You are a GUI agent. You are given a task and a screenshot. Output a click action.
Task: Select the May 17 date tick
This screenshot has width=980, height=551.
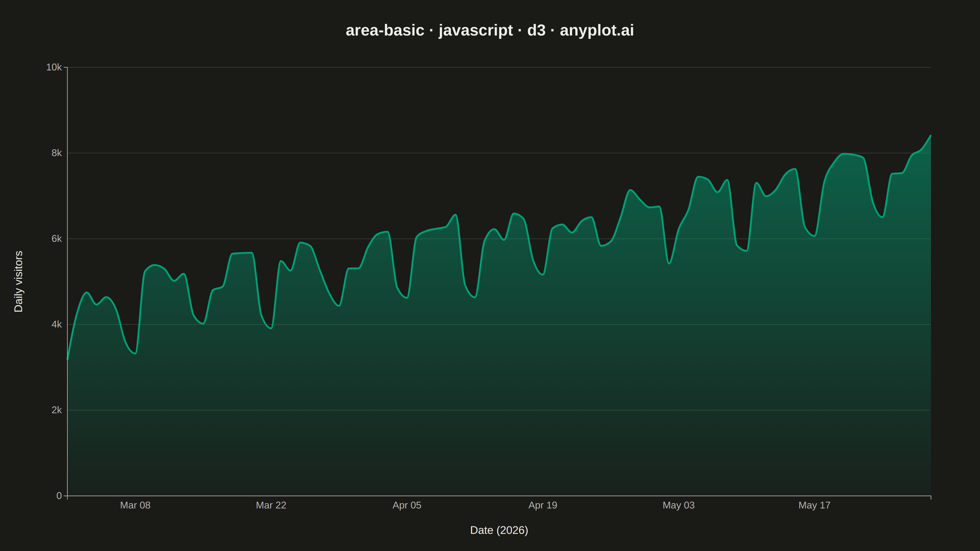[814, 505]
